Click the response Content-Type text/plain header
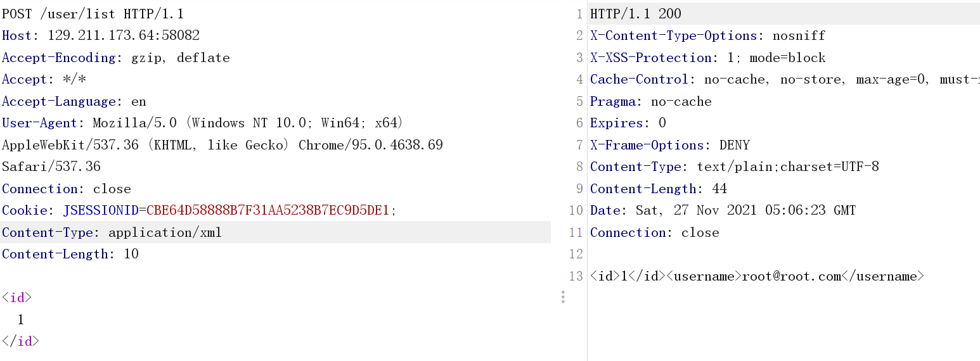The height and width of the screenshot is (361, 980). point(735,167)
